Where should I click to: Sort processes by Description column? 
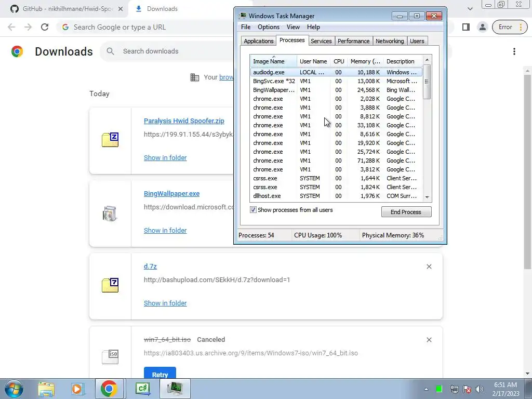403,61
